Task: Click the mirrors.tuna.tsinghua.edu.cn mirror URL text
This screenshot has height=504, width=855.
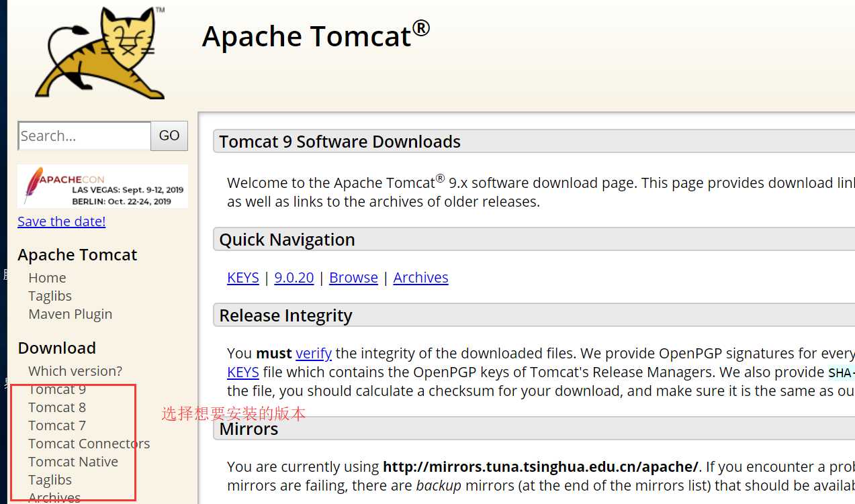Action: [541, 466]
